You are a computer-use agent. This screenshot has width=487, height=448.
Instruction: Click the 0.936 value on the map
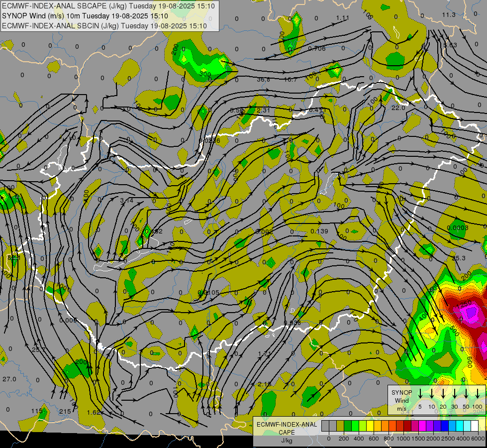[292, 323]
